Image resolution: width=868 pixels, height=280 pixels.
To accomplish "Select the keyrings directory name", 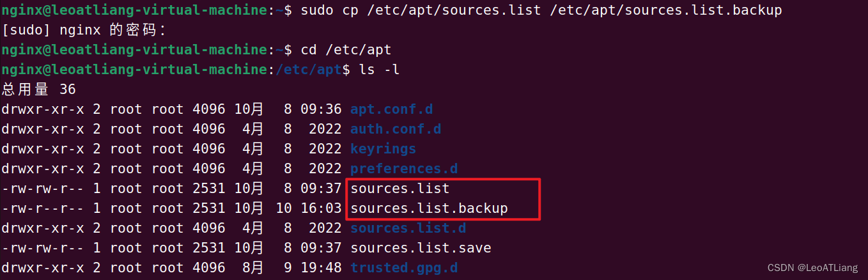I will pyautogui.click(x=383, y=149).
